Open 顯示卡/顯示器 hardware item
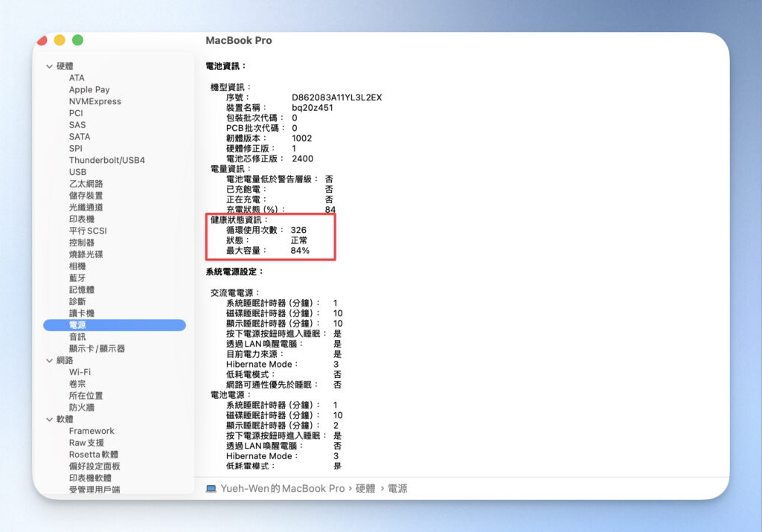The height and width of the screenshot is (532, 762). pyautogui.click(x=97, y=348)
